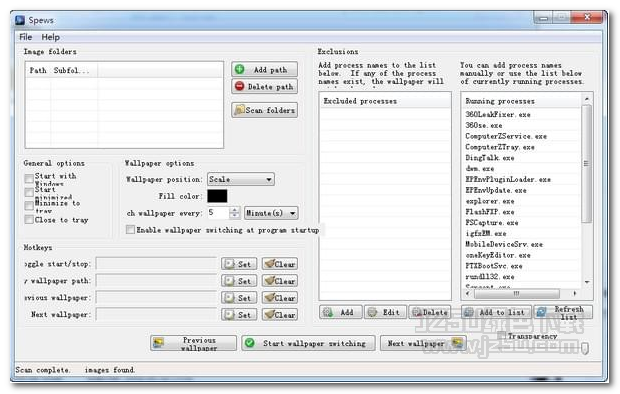Click the Next wallpaper hotkey field
Image resolution: width=620 pixels, height=394 pixels.
pyautogui.click(x=156, y=315)
